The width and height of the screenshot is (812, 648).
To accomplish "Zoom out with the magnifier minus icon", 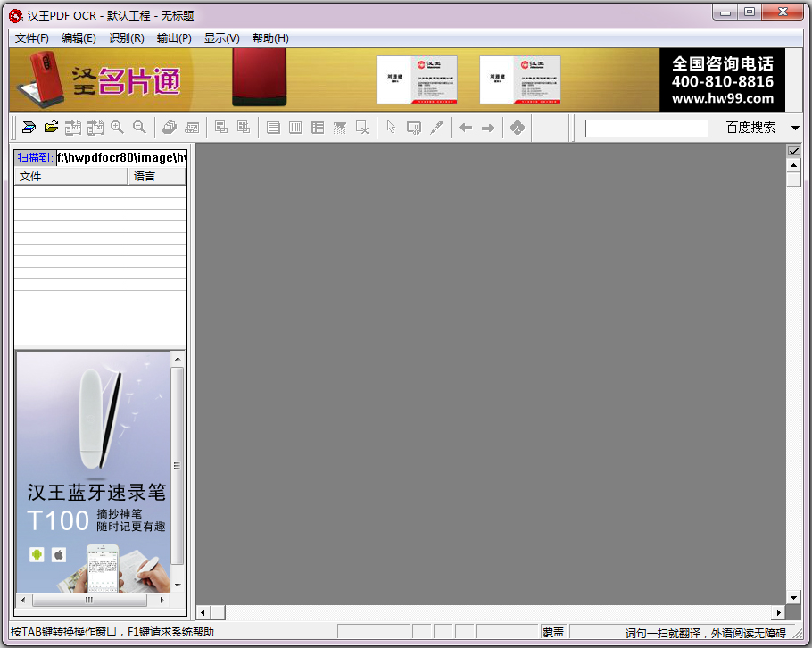I will click(x=139, y=127).
